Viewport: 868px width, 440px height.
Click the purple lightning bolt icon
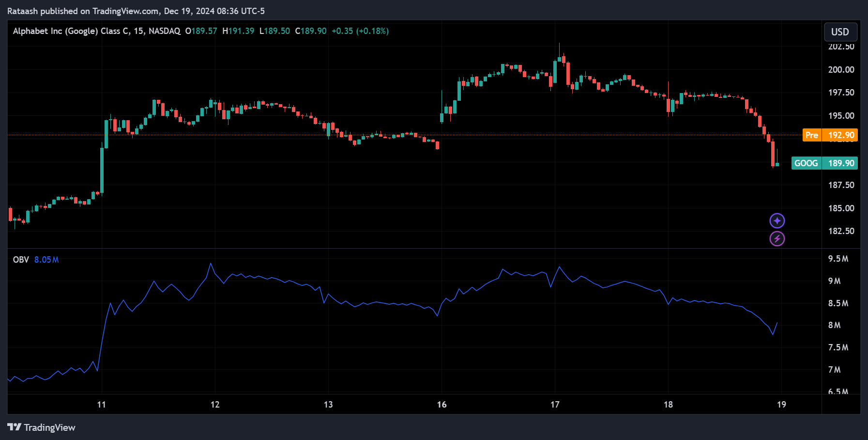(777, 239)
